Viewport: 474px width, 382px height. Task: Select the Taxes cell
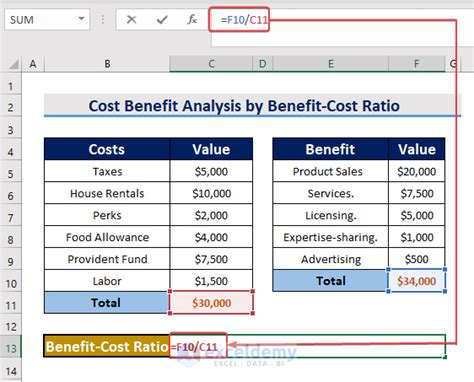pos(107,171)
